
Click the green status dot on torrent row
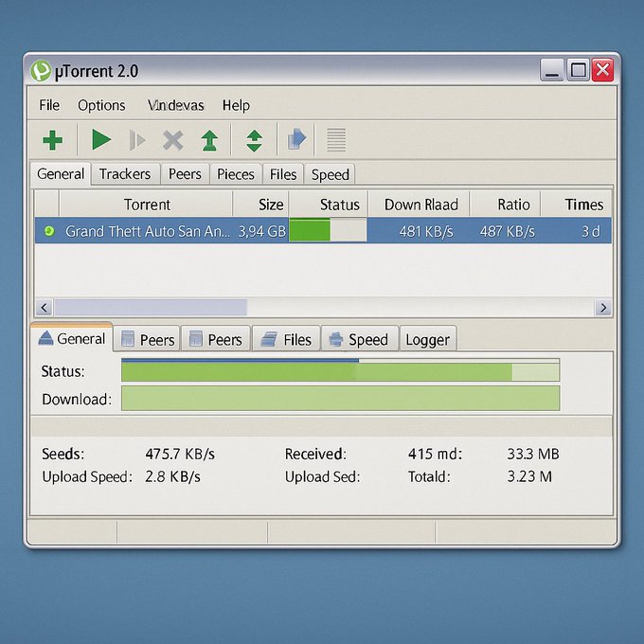(49, 231)
